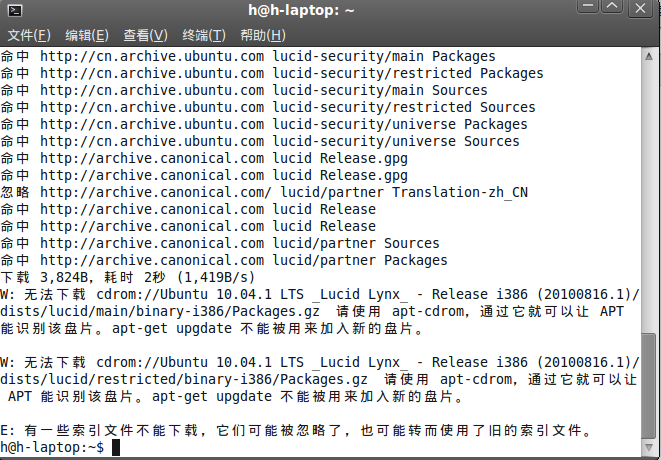Viewport: 661px width, 460px height.
Task: Click the scrollbar down arrow
Action: (649, 447)
